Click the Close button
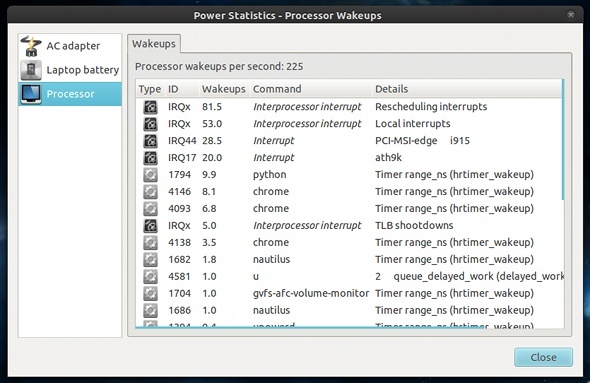The image size is (590, 383). 543,357
